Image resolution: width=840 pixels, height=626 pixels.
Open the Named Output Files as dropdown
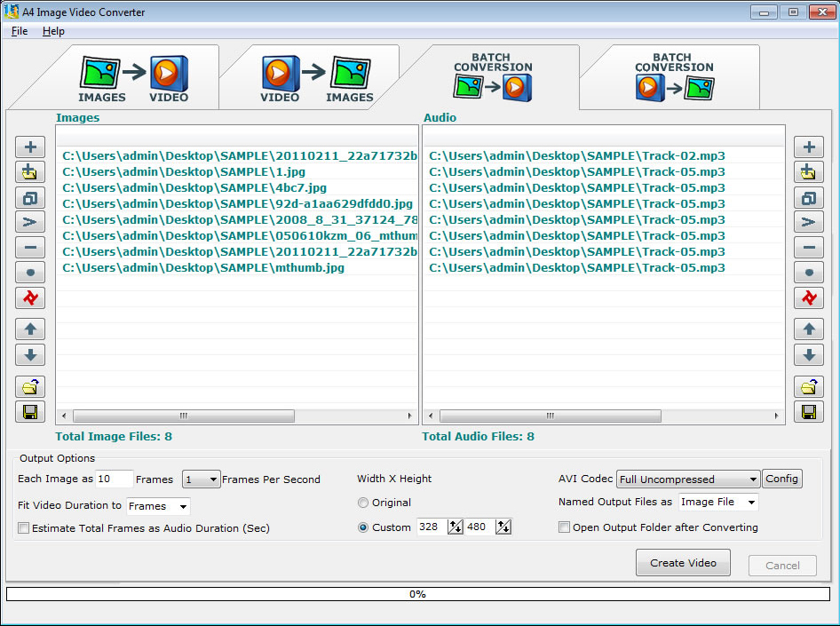click(x=718, y=503)
